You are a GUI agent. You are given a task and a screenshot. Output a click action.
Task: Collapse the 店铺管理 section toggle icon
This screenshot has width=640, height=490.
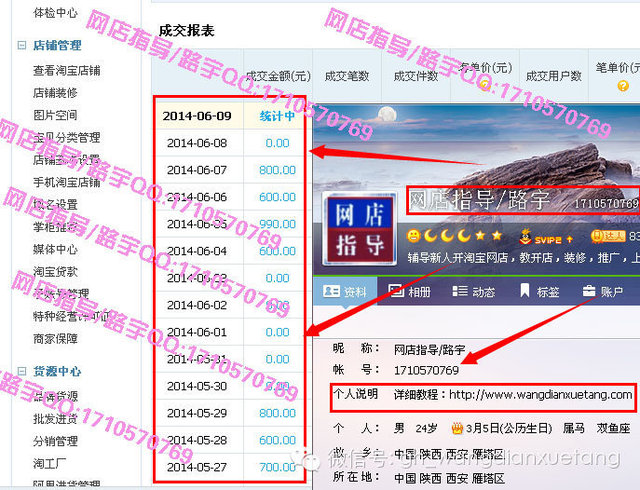(x=22, y=45)
